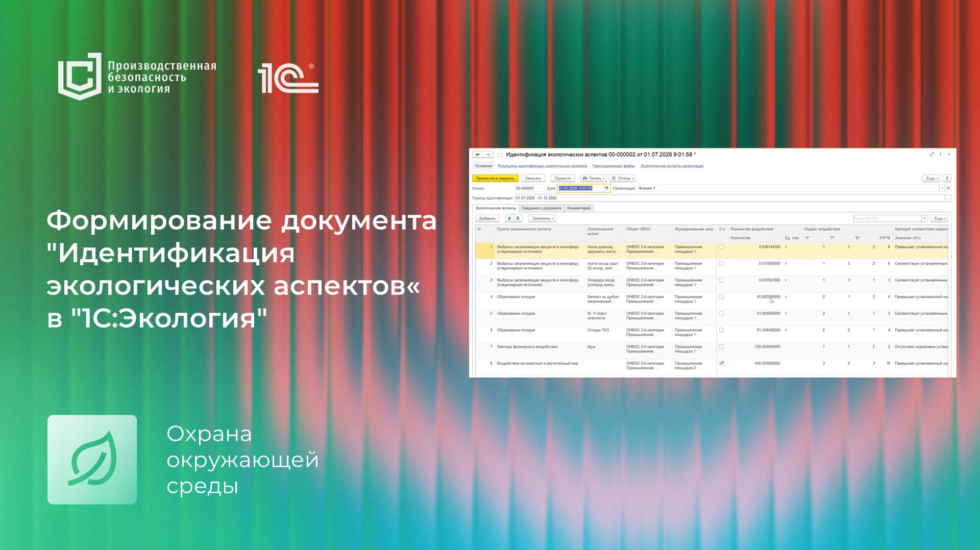Open the calendar picker for Дата
Viewport: 980px width, 550px height.
tap(607, 188)
